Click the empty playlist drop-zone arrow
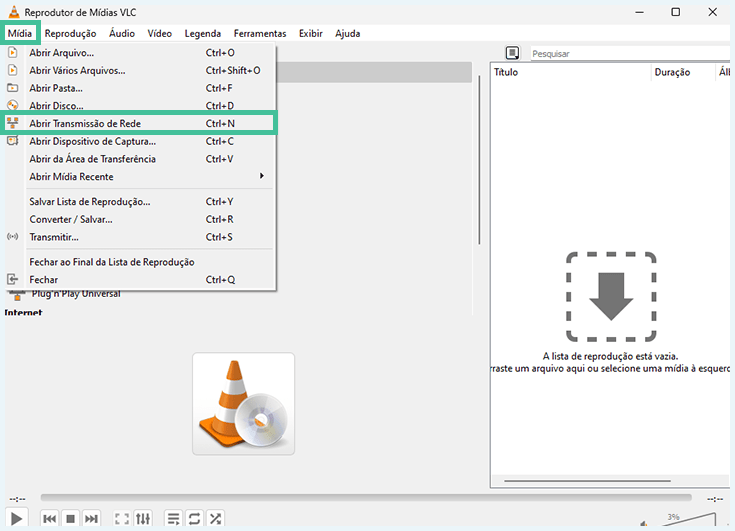This screenshot has width=735, height=531. [611, 297]
